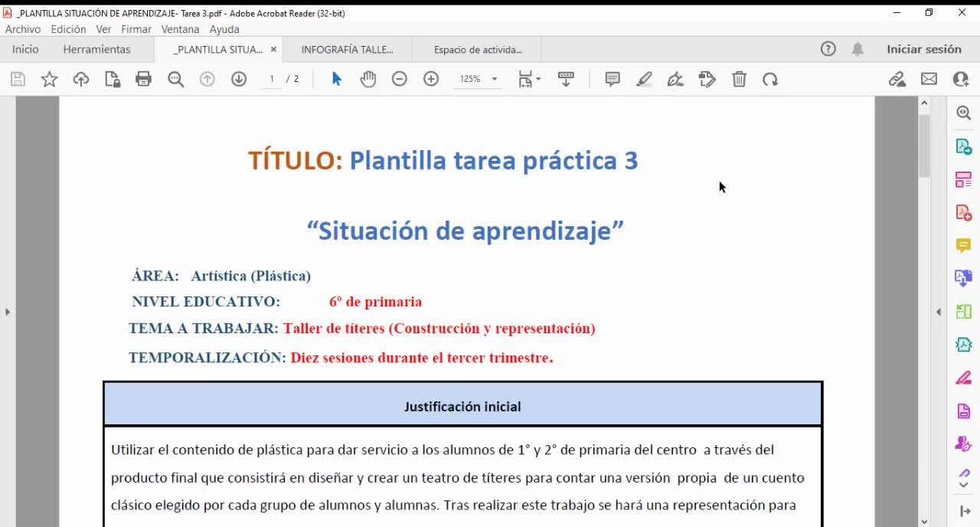
Task: Collapse the right tools pane
Action: point(939,312)
